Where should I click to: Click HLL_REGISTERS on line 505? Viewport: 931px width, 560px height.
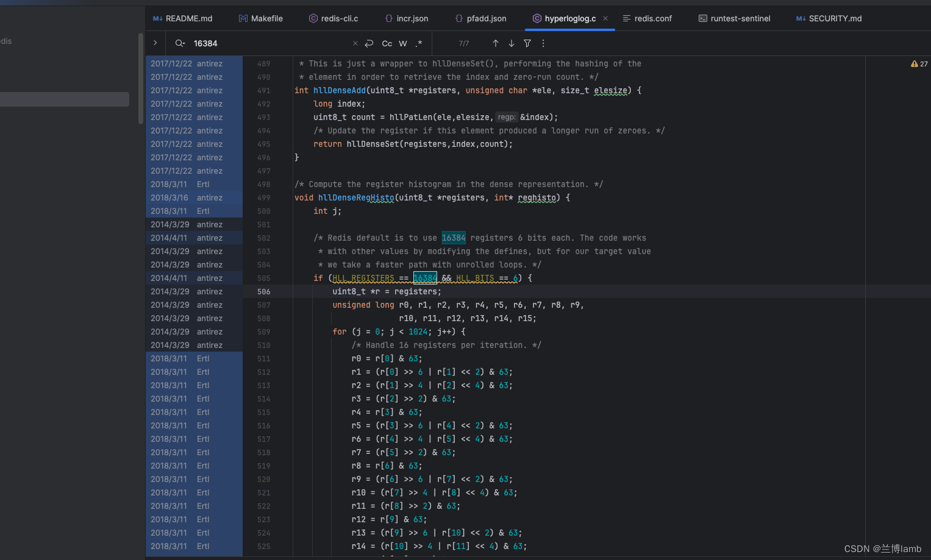coord(363,278)
